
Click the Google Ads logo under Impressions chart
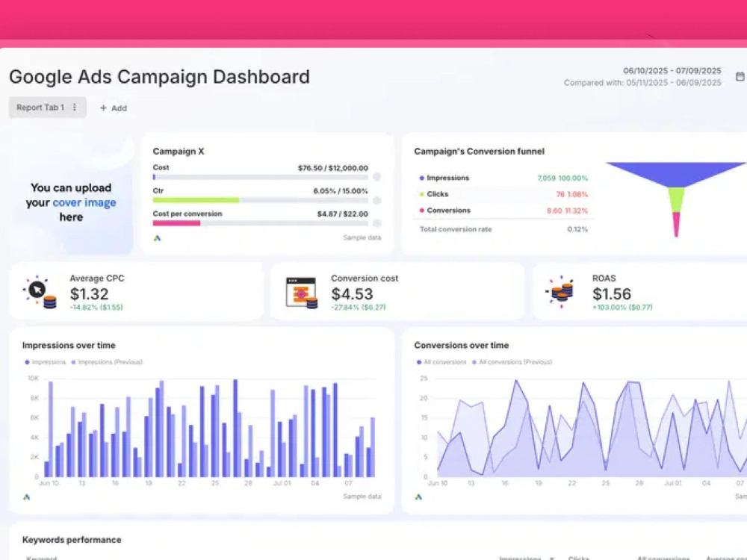tap(27, 497)
